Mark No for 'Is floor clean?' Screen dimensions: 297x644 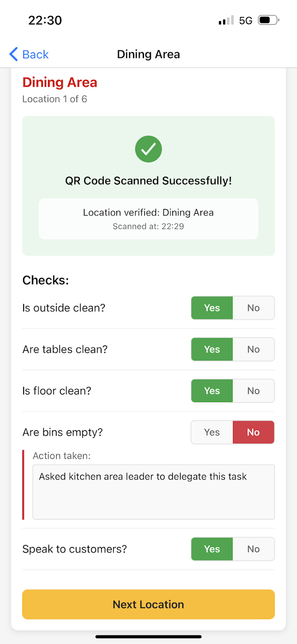pos(253,391)
